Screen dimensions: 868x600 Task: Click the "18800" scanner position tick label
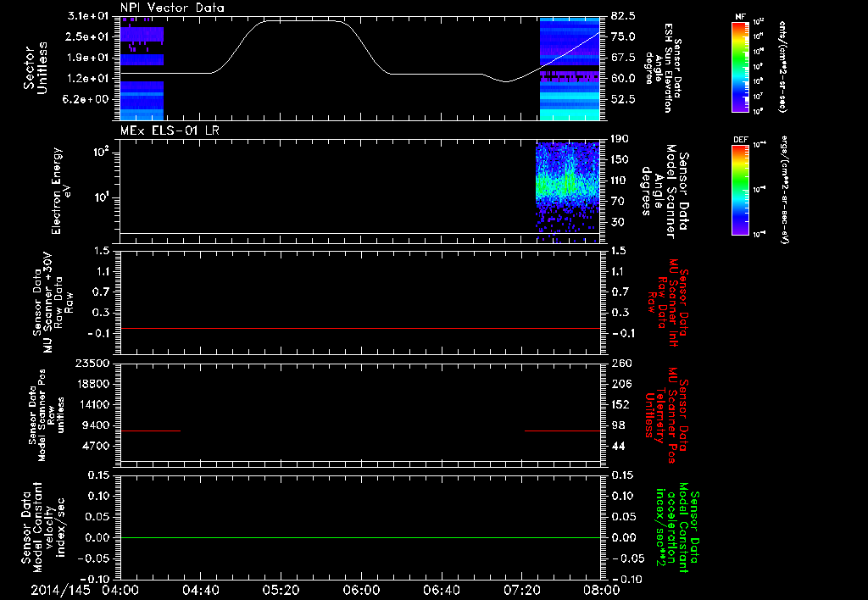[x=92, y=384]
